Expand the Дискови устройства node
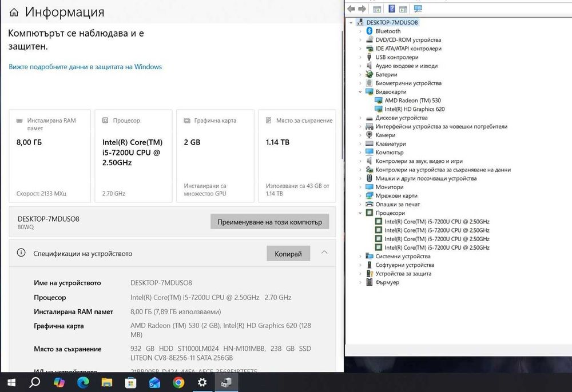The width and height of the screenshot is (572, 392). [360, 118]
